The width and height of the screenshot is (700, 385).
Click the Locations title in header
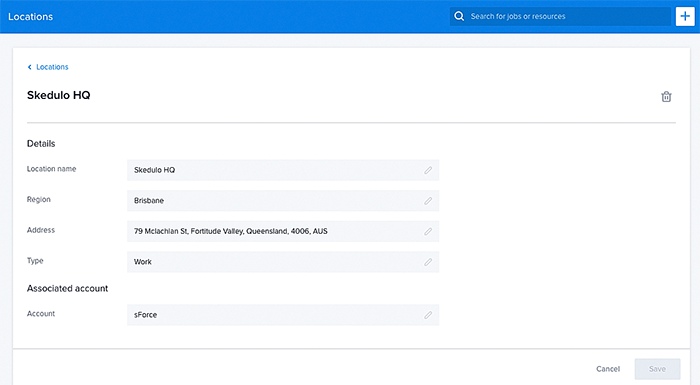[30, 17]
